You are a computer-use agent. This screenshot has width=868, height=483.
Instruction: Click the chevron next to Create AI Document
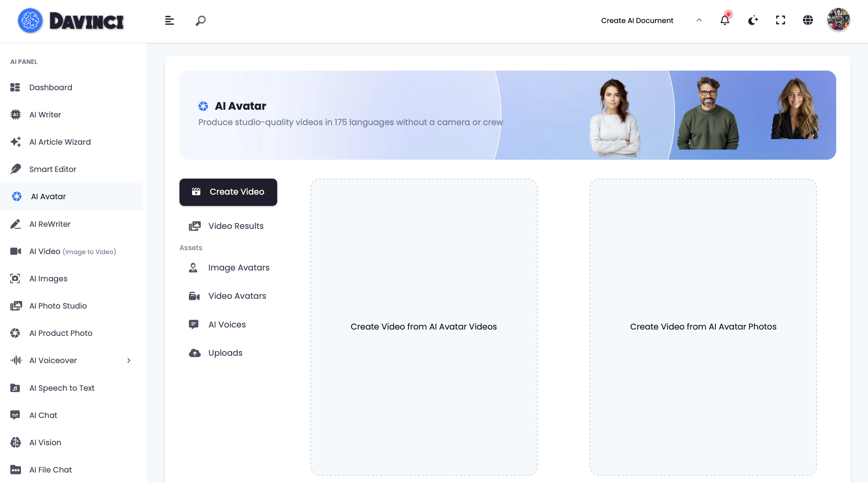point(699,20)
